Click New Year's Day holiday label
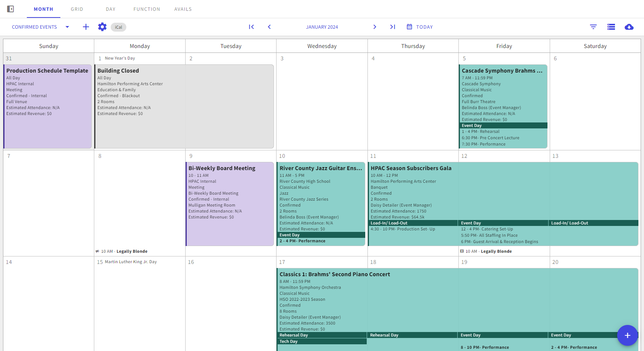 coord(120,58)
